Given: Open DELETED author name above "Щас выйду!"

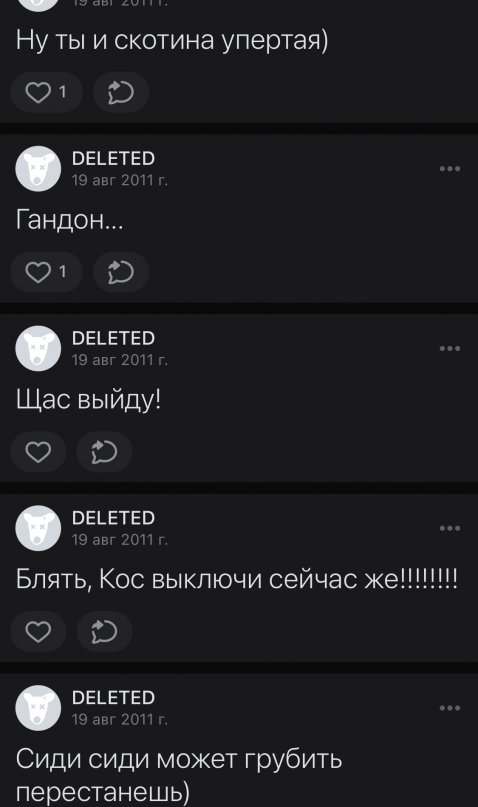Looking at the screenshot, I should coord(113,338).
